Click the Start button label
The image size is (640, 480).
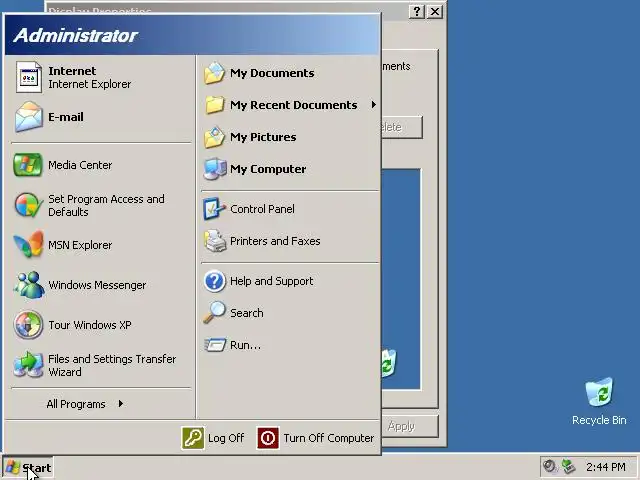(x=37, y=468)
